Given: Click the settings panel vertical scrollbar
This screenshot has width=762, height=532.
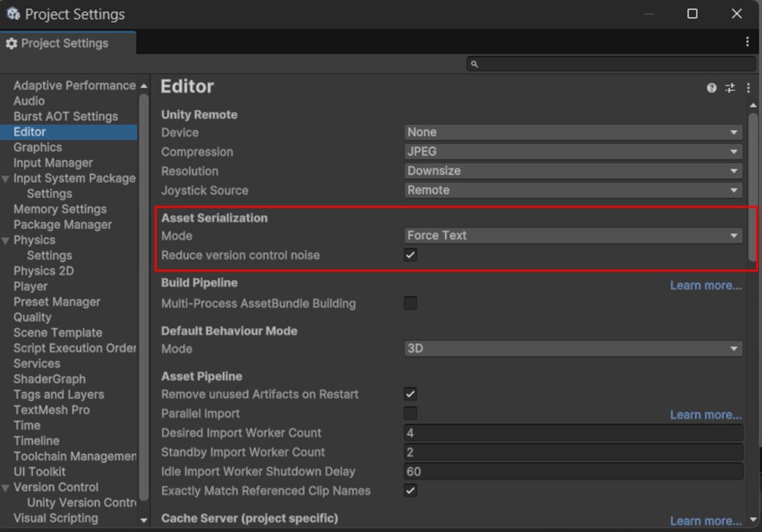Looking at the screenshot, I should [753, 186].
